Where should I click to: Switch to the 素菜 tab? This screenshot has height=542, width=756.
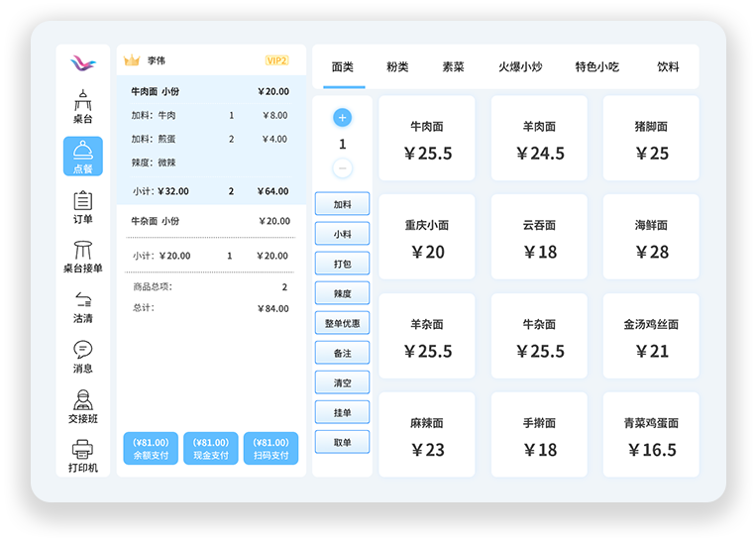453,67
